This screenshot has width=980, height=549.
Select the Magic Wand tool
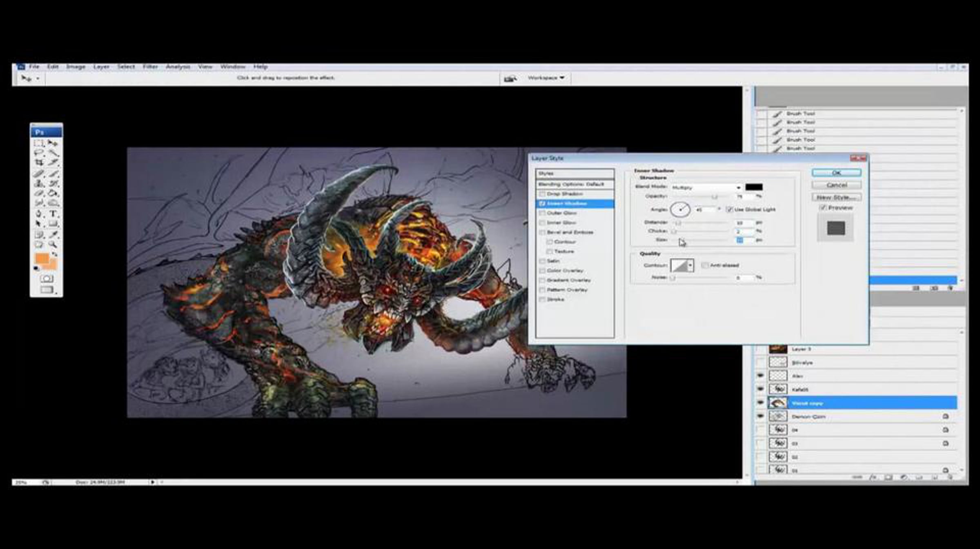53,153
